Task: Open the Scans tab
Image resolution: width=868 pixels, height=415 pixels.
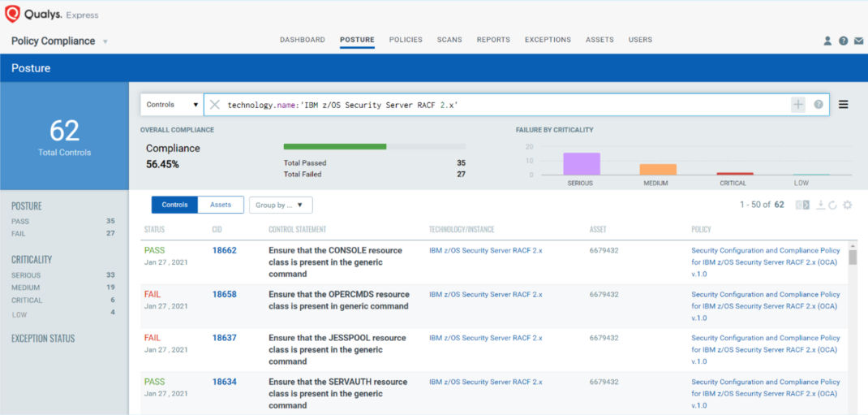Action: pyautogui.click(x=449, y=40)
